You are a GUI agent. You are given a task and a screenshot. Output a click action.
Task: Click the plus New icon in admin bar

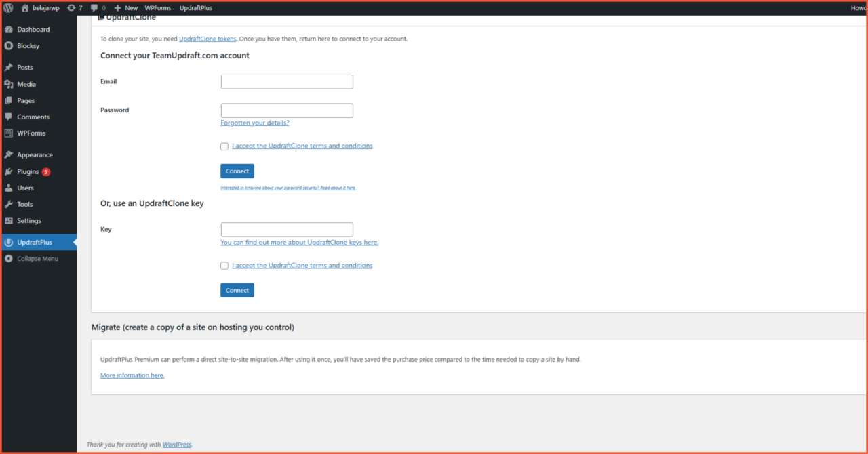click(x=117, y=8)
